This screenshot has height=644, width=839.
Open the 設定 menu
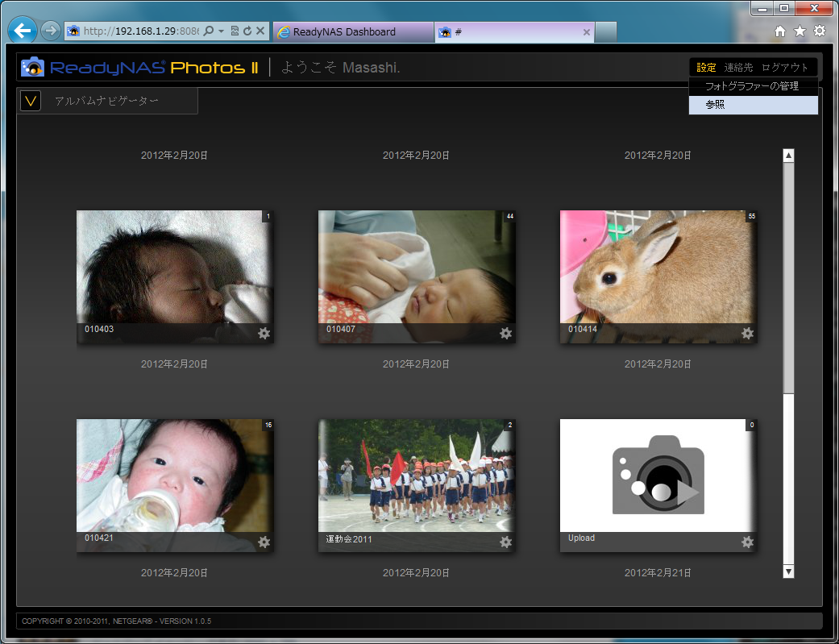pos(706,68)
